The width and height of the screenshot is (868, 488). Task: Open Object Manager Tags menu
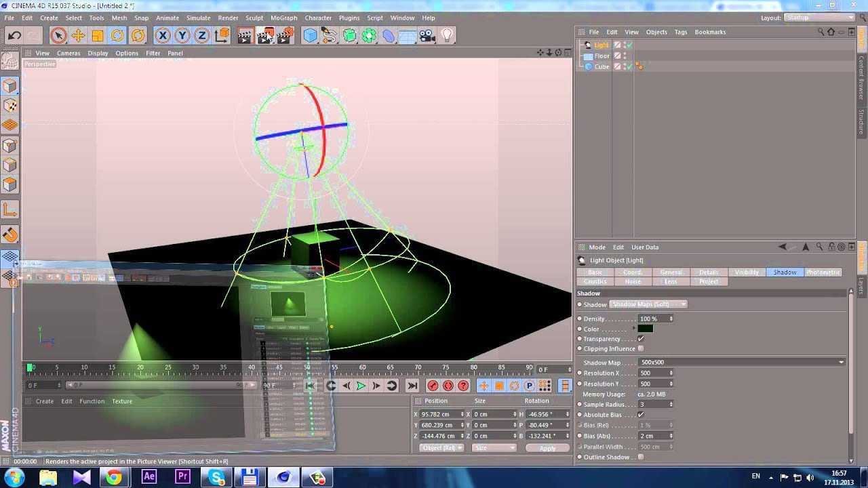pos(681,32)
